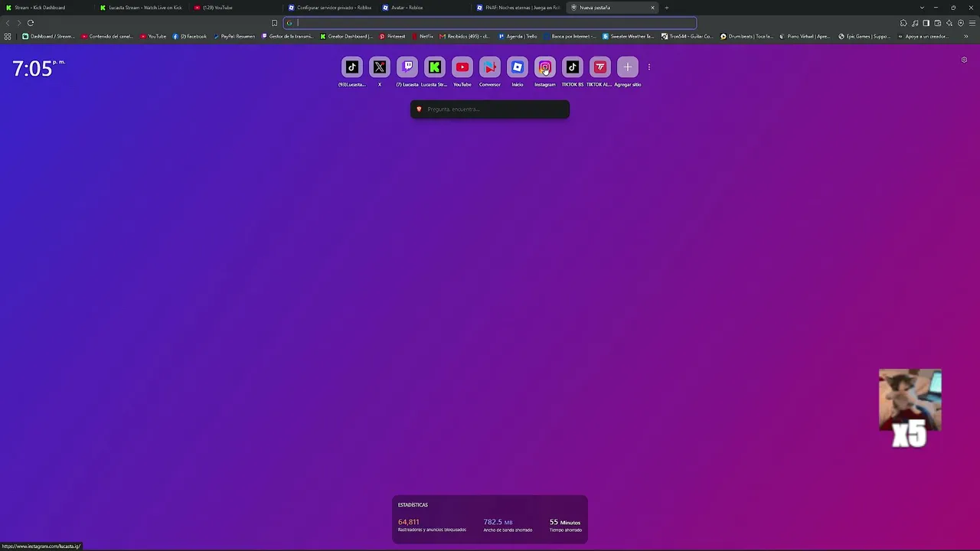Screen dimensions: 980x551
Task: Open the Brave VPN toolbar icon
Action: [961, 23]
